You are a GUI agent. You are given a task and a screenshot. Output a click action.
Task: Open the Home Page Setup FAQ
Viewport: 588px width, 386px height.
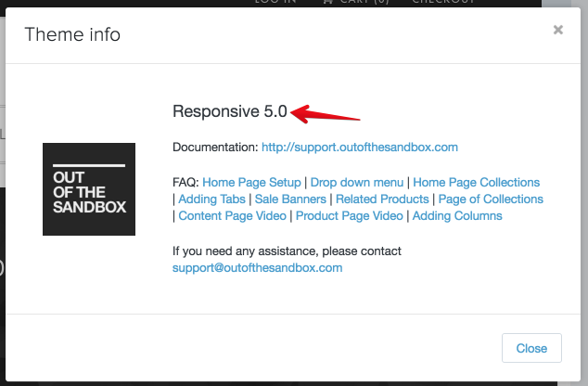[251, 183]
